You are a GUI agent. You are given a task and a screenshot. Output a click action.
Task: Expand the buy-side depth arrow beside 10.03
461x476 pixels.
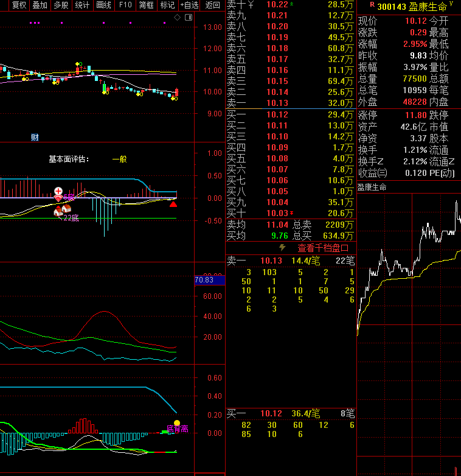(291, 214)
